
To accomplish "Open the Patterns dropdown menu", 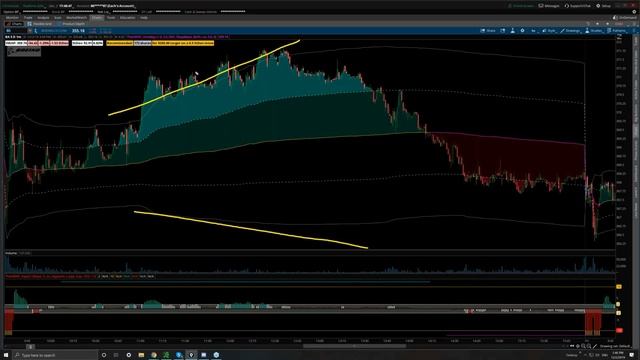I will click(617, 31).
